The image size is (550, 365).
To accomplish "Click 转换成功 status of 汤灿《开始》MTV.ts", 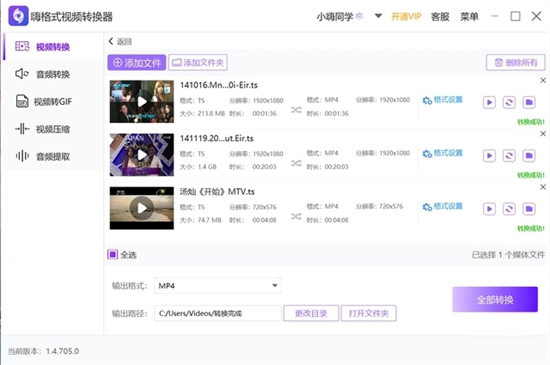I will pos(531,229).
